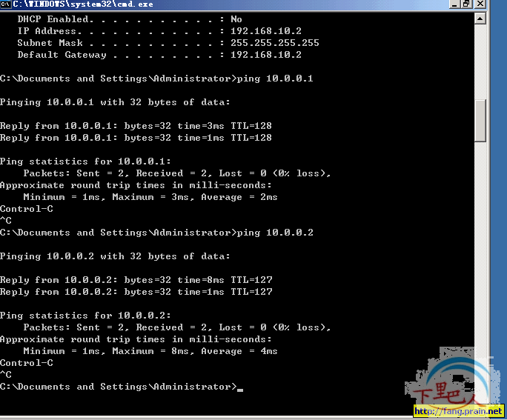
Task: Click "Ping statistics for 10.0.0.2" line
Action: [85, 316]
